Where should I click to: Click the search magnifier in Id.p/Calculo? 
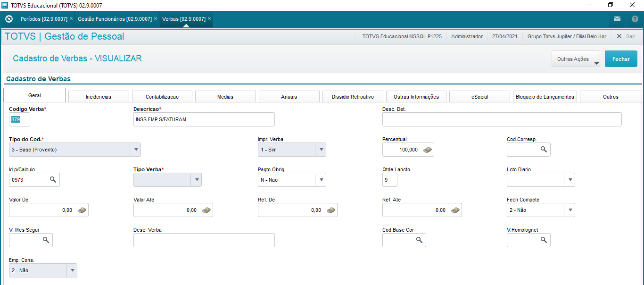(x=53, y=180)
